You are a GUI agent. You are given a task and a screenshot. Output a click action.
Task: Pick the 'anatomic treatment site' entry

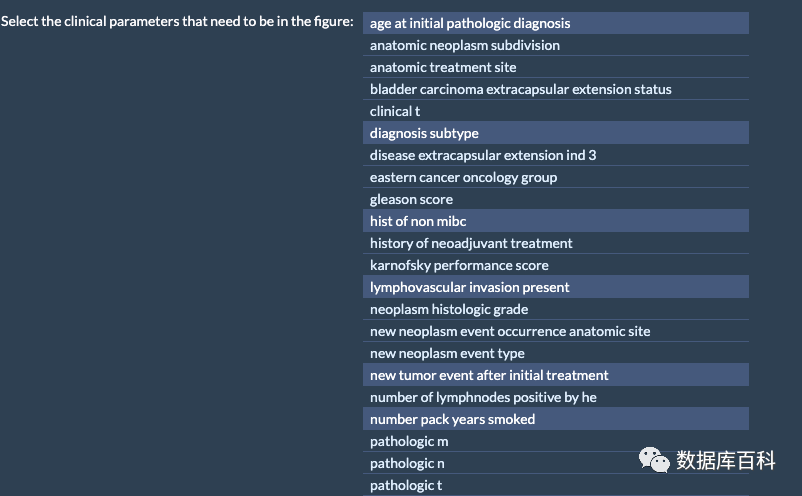(x=443, y=67)
